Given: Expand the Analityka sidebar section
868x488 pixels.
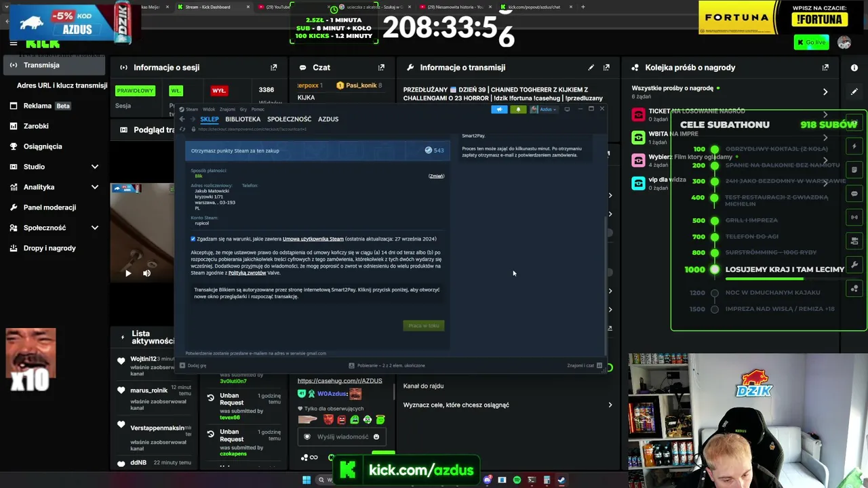Looking at the screenshot, I should coord(95,187).
